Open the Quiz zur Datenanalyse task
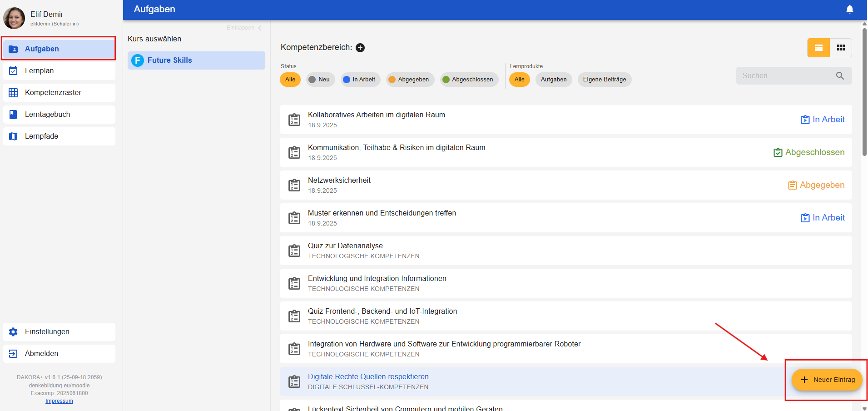 345,246
